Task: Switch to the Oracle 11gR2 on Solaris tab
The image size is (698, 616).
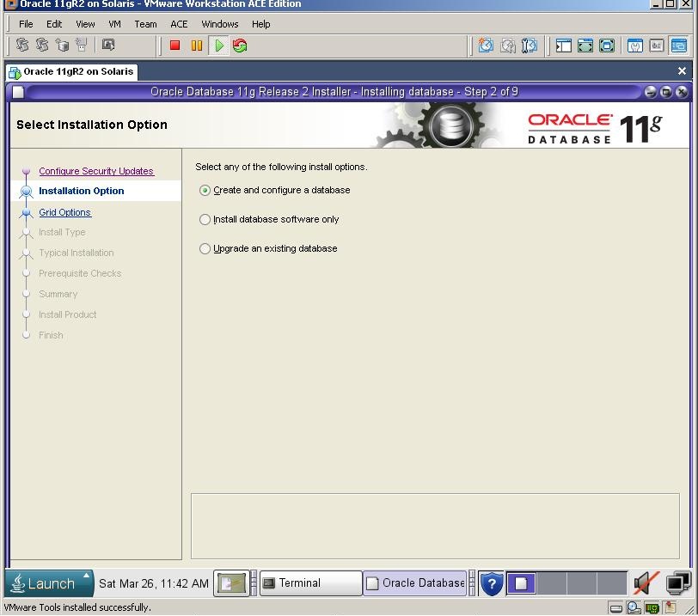Action: coord(70,71)
